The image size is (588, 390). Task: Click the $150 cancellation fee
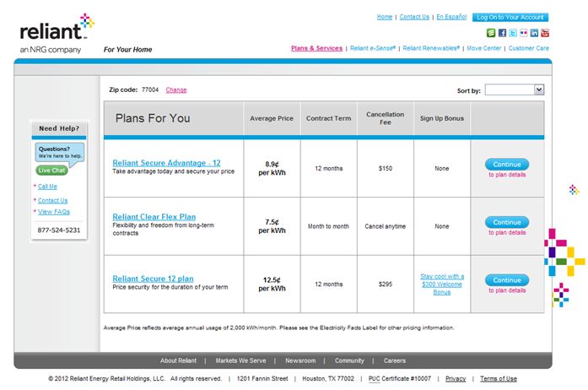[x=386, y=169]
